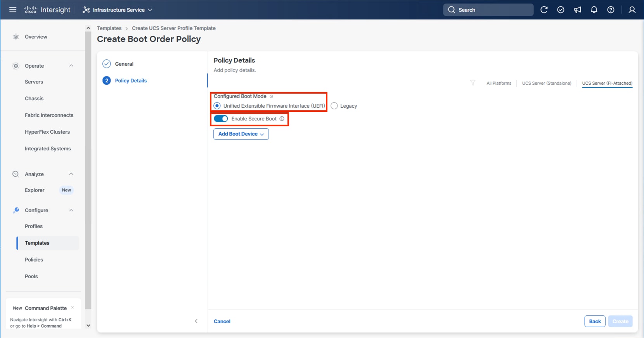Click the platform filter funnel icon
The height and width of the screenshot is (338, 644).
point(473,83)
